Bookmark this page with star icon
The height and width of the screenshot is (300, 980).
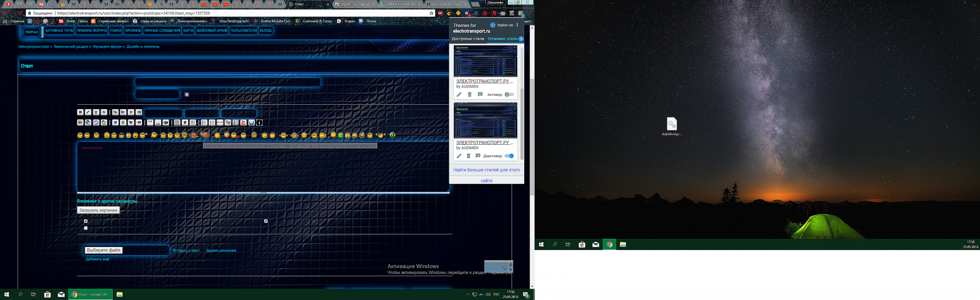[x=431, y=13]
